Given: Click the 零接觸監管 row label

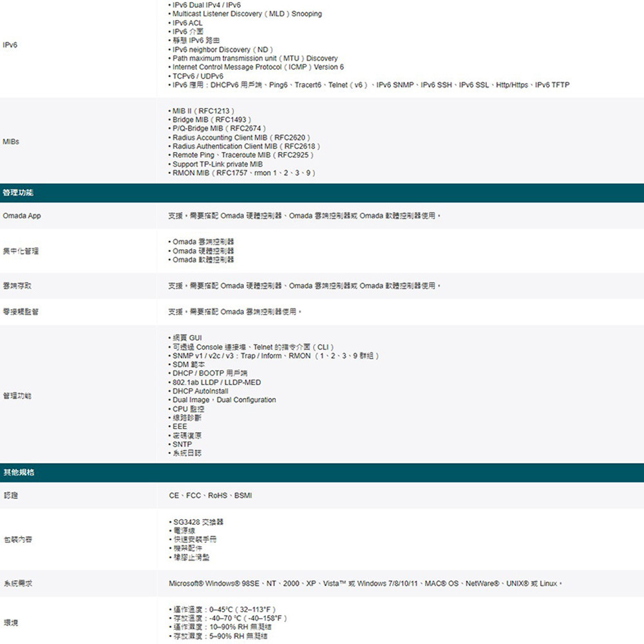Looking at the screenshot, I should pos(21,312).
